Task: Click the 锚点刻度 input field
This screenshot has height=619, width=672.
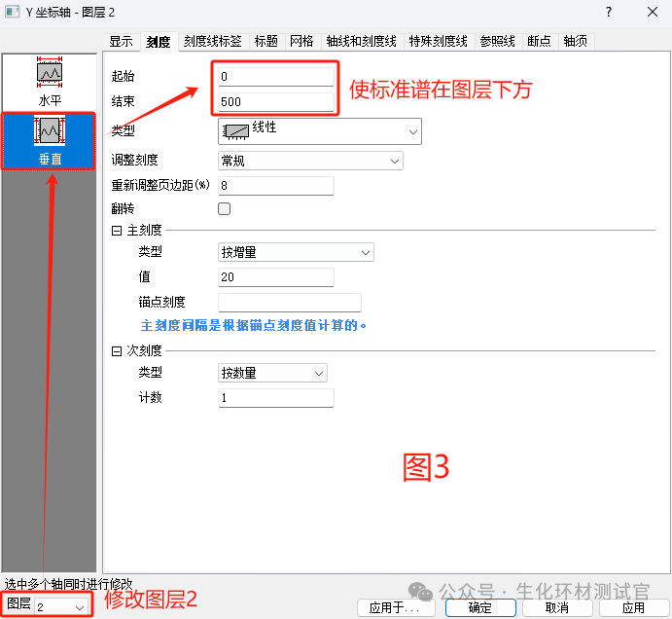Action: point(290,303)
